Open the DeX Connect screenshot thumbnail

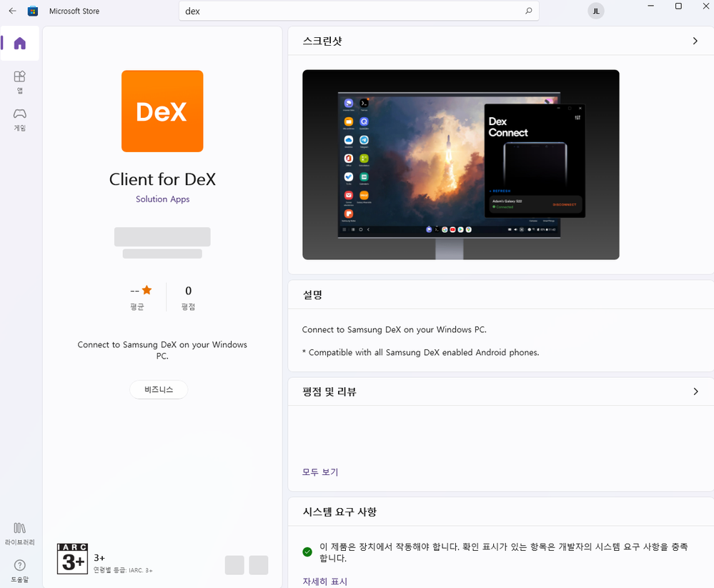pos(461,165)
